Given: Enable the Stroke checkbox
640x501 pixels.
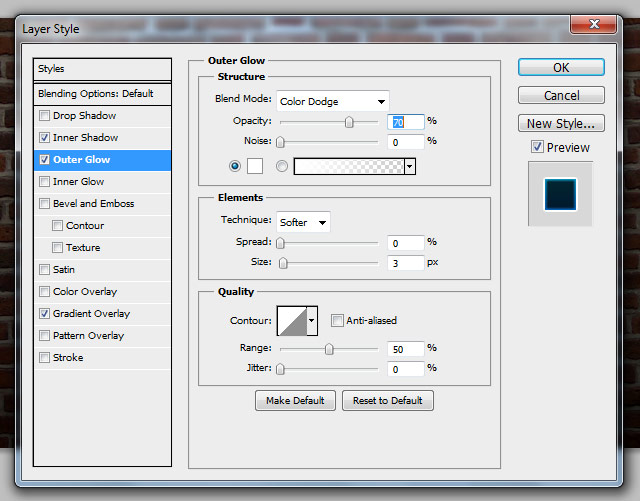Looking at the screenshot, I should 44,358.
